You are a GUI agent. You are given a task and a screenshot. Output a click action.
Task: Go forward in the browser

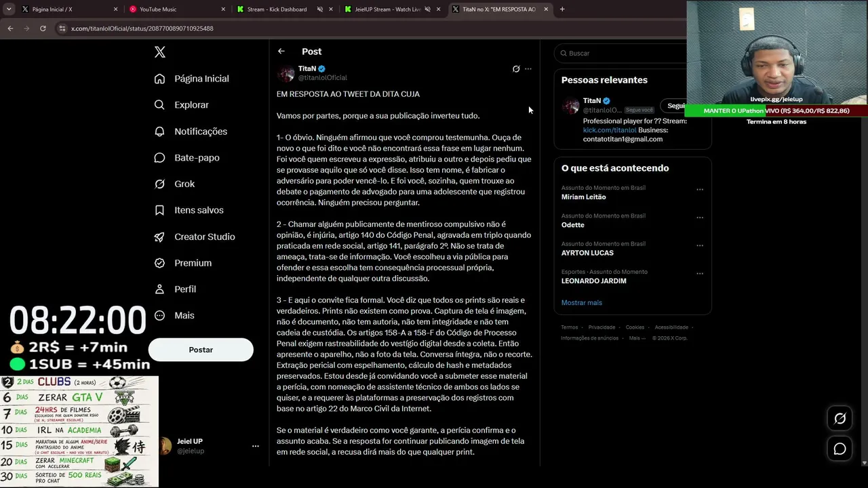click(26, 28)
